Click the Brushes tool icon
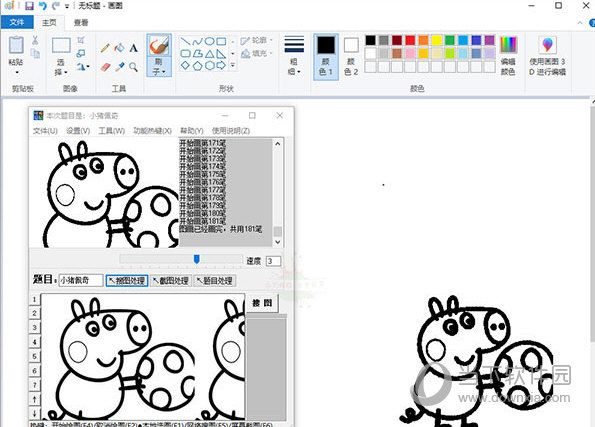595x427 pixels. pos(159,46)
